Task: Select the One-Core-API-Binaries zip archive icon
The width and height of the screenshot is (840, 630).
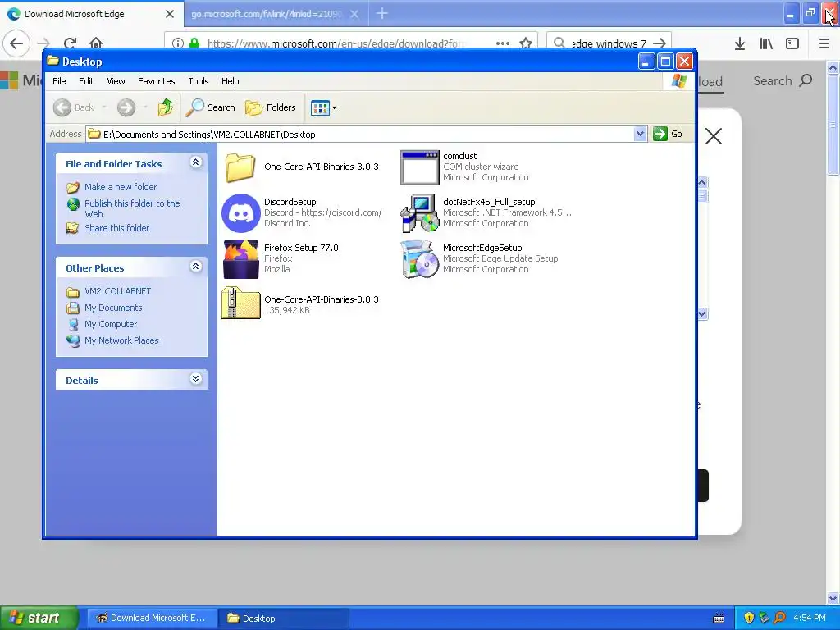Action: click(x=240, y=304)
